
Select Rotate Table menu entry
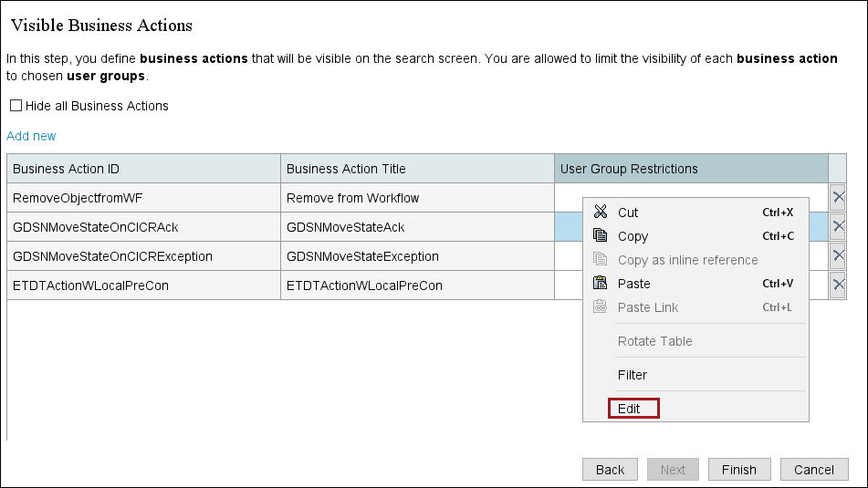(654, 341)
